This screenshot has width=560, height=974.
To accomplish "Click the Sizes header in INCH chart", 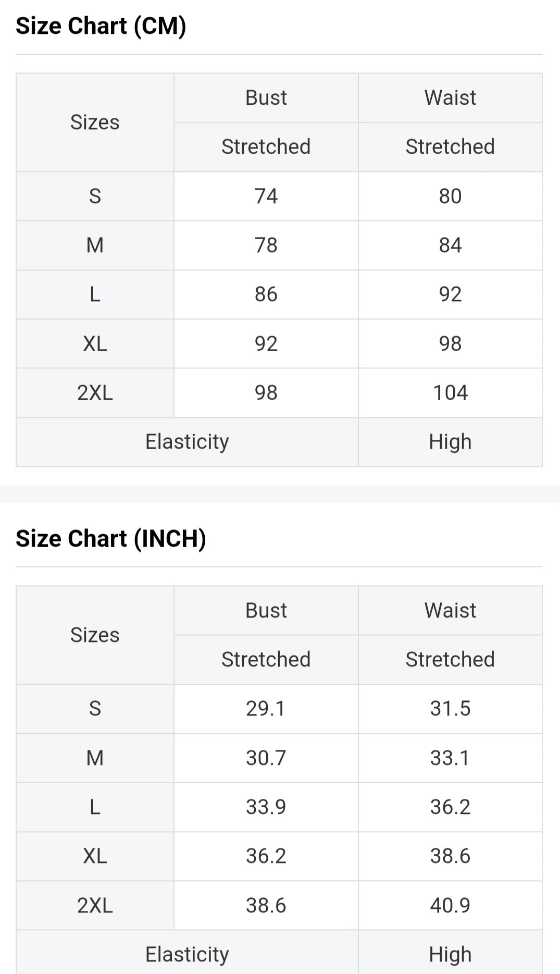I will click(95, 635).
